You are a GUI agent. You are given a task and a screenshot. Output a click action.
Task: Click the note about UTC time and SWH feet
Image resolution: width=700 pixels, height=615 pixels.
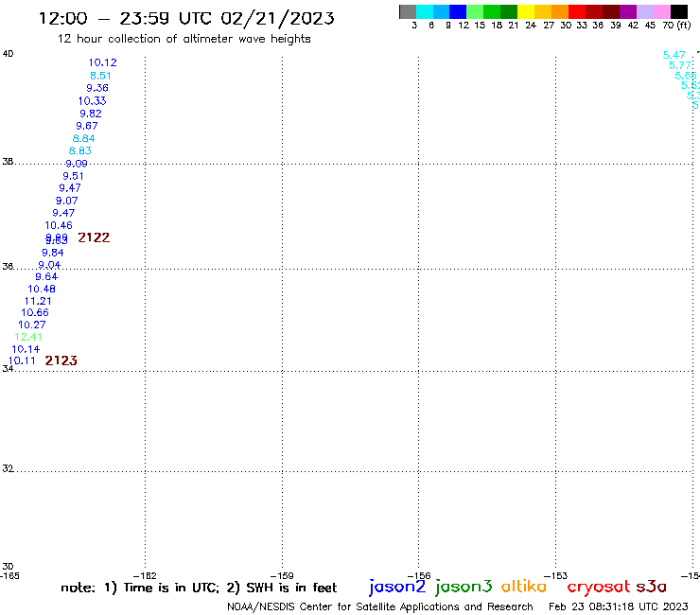pos(199,588)
